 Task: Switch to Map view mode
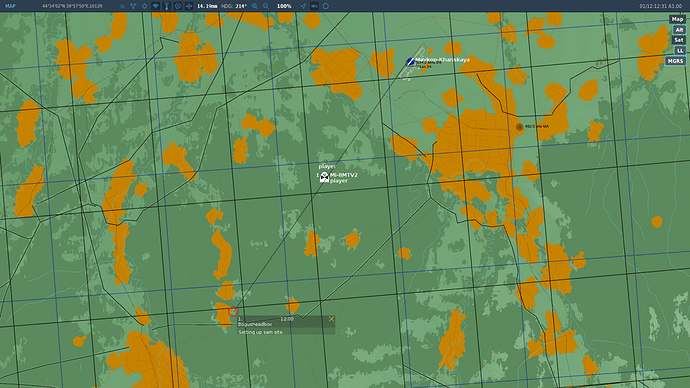pos(677,19)
